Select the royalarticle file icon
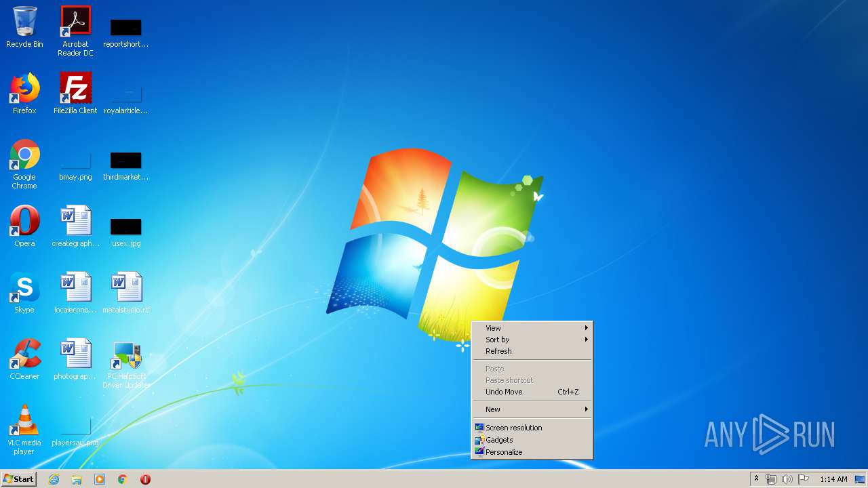 [x=125, y=97]
